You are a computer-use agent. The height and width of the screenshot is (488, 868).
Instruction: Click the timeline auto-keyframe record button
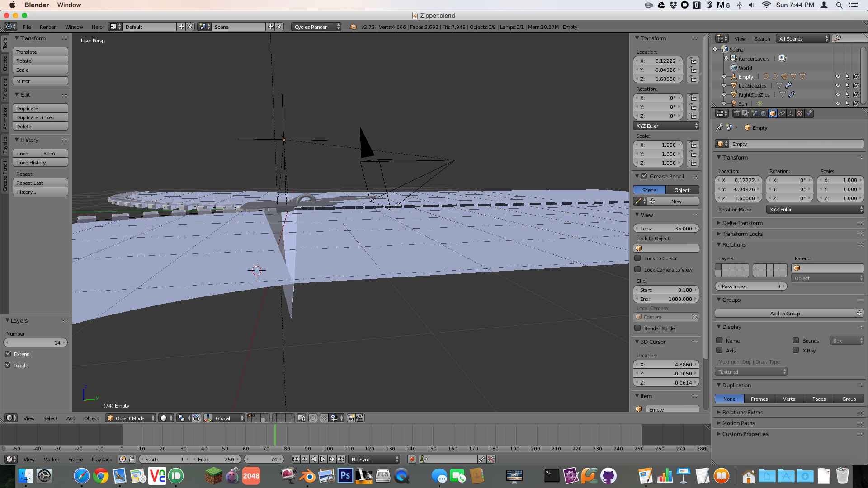[x=411, y=460]
